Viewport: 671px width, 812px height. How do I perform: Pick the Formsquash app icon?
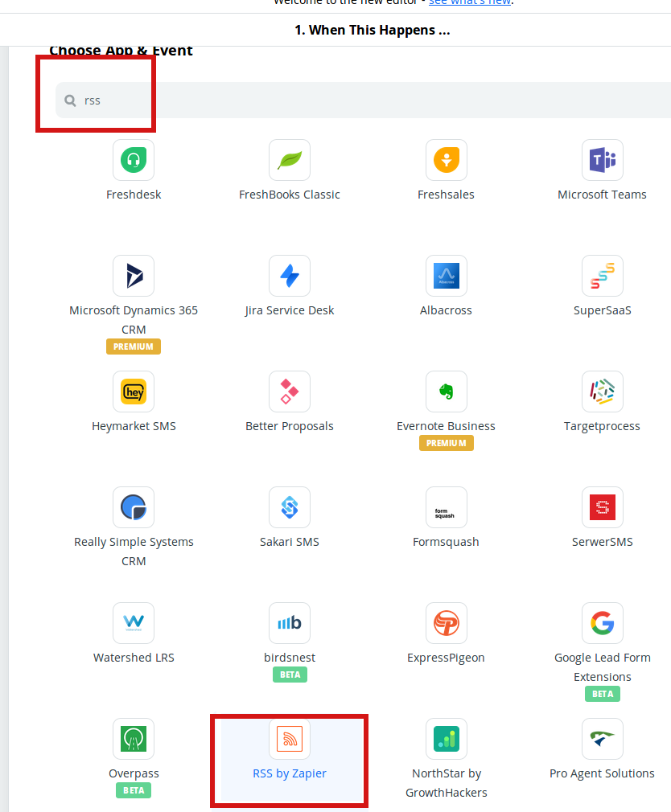click(446, 507)
